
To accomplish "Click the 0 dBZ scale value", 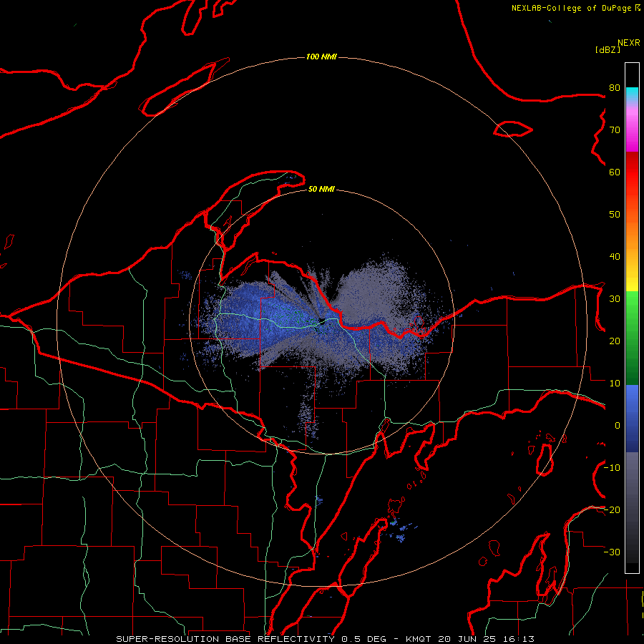I will [617, 426].
